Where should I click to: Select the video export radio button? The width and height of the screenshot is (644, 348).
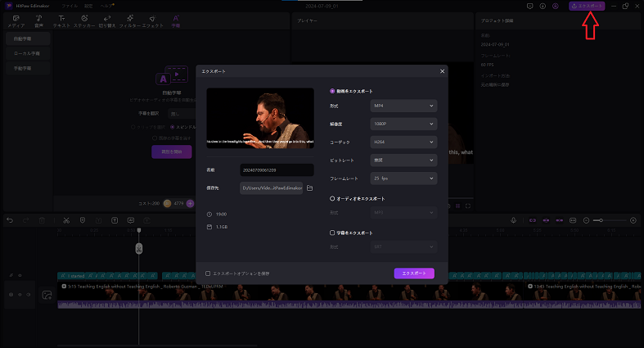tap(332, 91)
